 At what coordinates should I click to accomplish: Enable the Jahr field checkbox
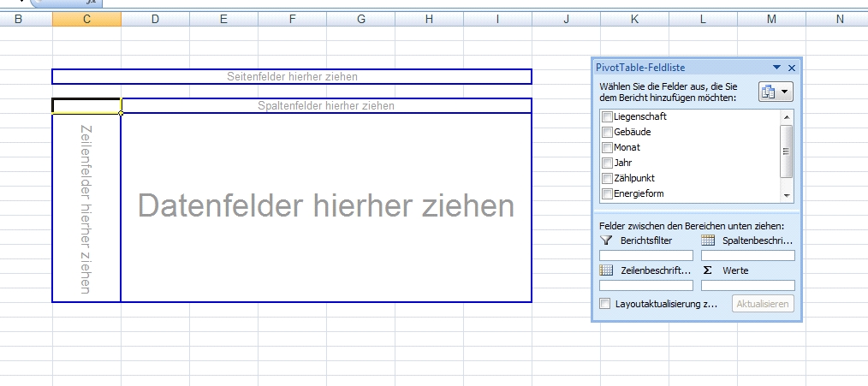607,163
